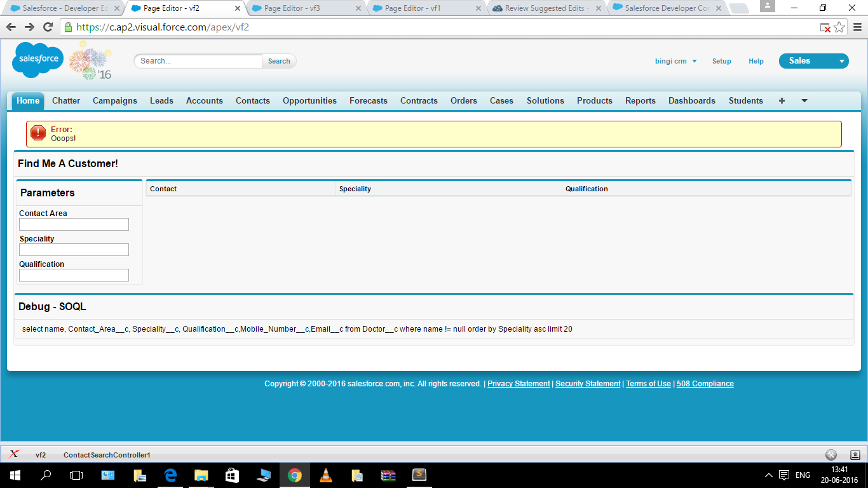Click the Search button in the header
Screen dimensions: 868x488
point(279,61)
